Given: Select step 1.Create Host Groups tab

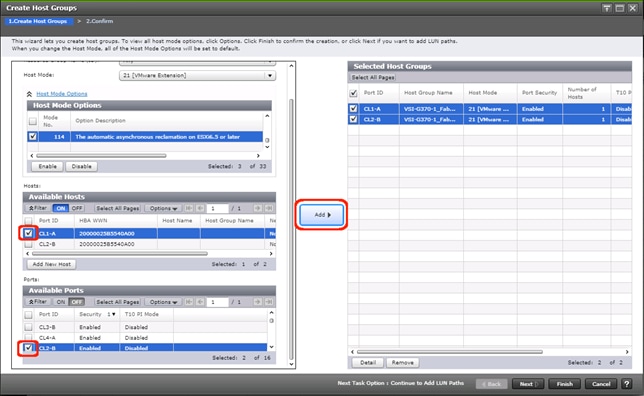Looking at the screenshot, I should (38, 21).
